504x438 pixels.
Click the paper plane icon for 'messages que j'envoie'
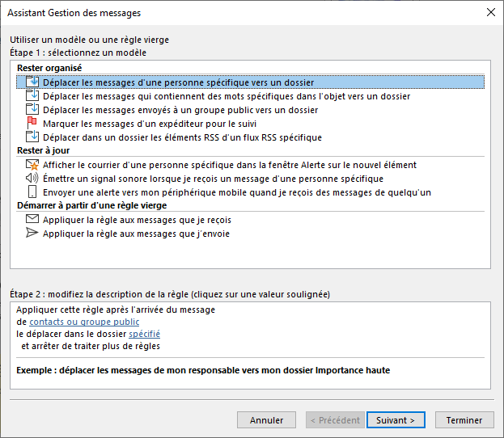[x=32, y=233]
